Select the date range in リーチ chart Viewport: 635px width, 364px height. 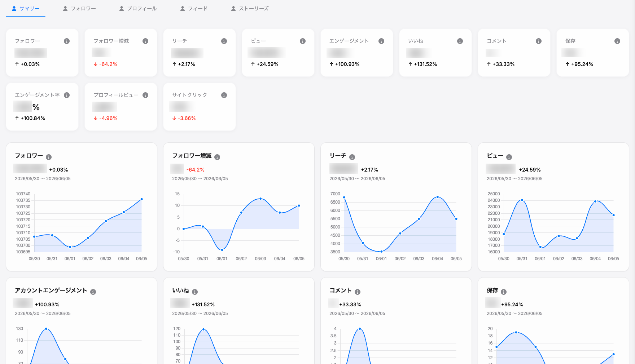tap(357, 179)
